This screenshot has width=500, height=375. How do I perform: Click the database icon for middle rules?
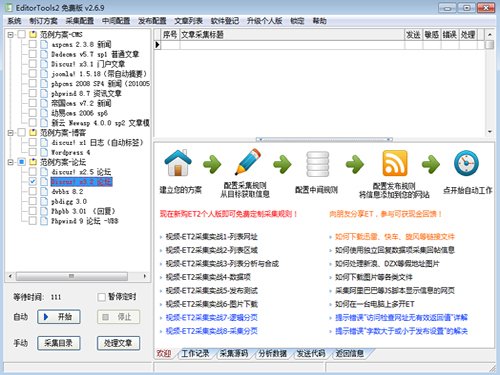click(x=317, y=164)
